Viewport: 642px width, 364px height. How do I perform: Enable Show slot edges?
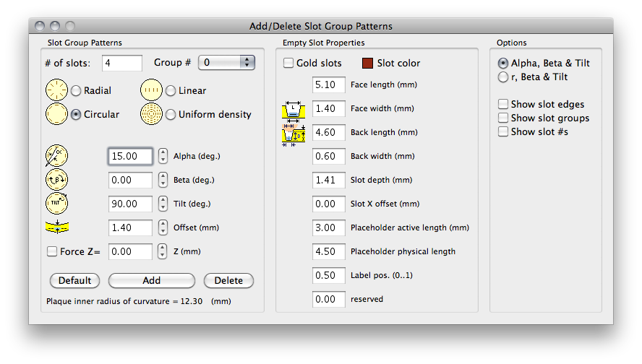point(502,104)
